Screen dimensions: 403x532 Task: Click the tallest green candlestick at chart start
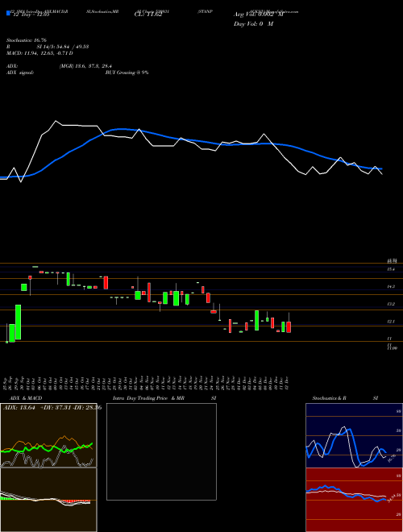pyautogui.click(x=18, y=322)
